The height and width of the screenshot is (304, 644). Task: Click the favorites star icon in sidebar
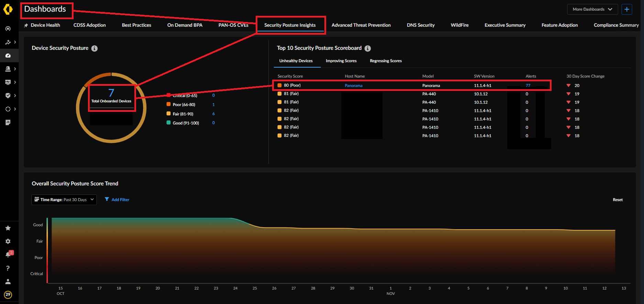click(x=8, y=228)
